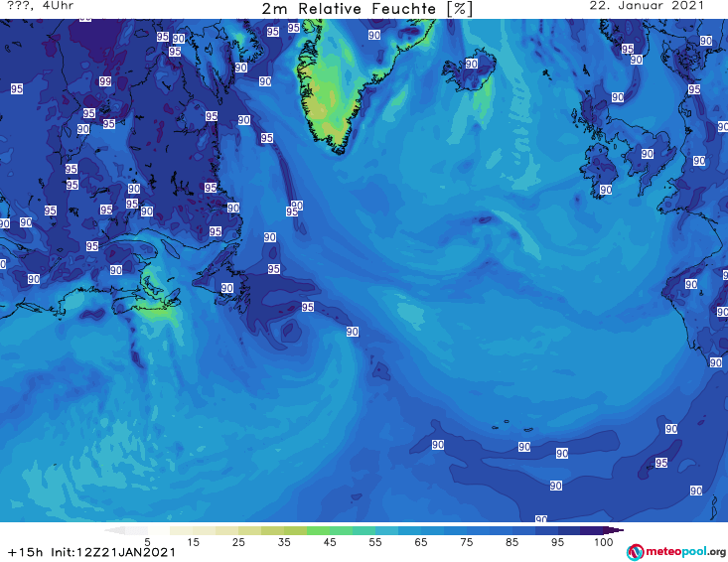
Task: Click legend value '35' on the color scale
Action: (x=284, y=542)
